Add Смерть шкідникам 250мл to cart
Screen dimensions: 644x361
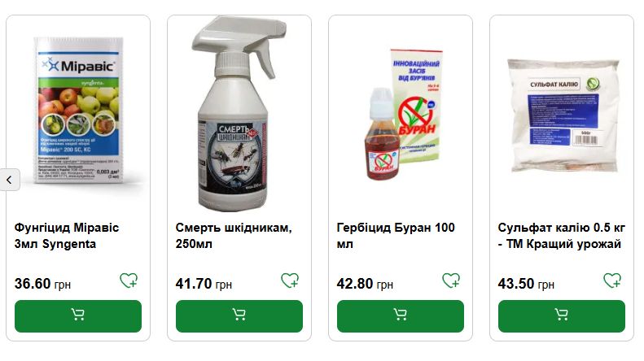point(239,315)
